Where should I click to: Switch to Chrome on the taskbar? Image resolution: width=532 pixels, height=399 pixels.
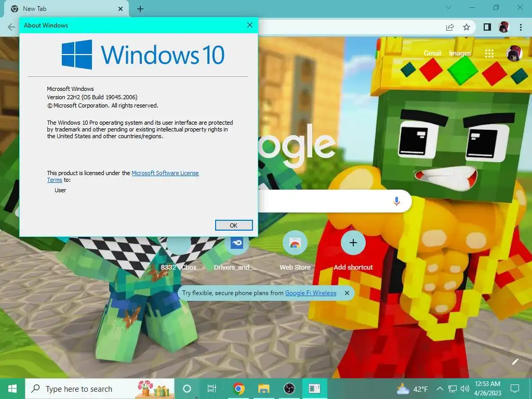pos(238,389)
